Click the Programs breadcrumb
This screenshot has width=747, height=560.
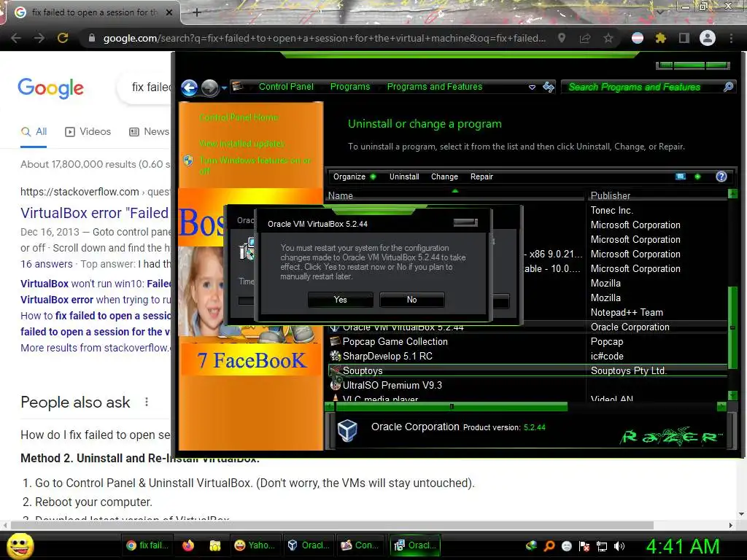[350, 87]
